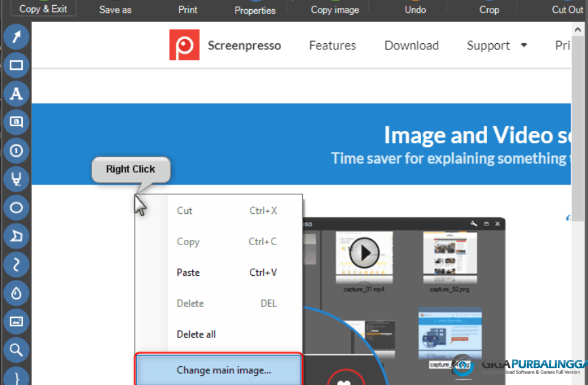Click the wrench settings icon in workspace
The image size is (588, 385).
tap(474, 223)
